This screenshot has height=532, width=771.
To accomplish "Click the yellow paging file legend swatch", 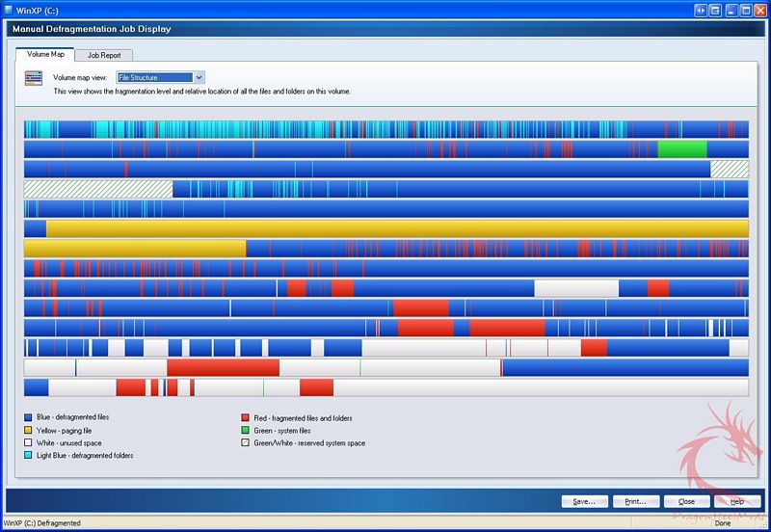I will (29, 431).
